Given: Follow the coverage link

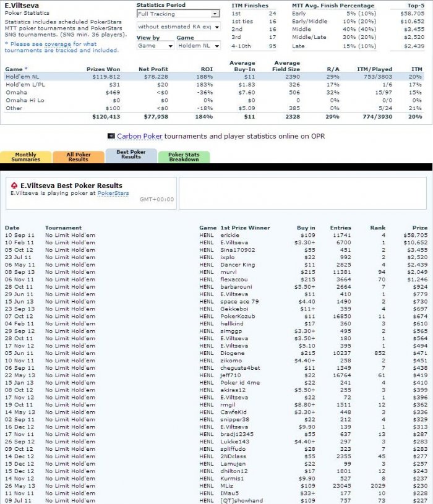Looking at the screenshot, I should (x=58, y=44).
